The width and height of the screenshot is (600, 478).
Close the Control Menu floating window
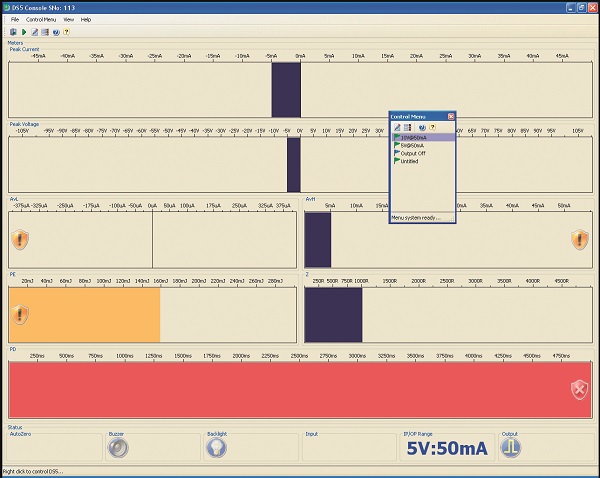[x=451, y=117]
